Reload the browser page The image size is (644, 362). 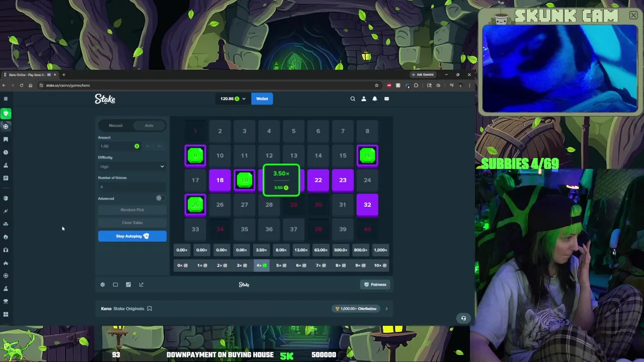[x=21, y=85]
